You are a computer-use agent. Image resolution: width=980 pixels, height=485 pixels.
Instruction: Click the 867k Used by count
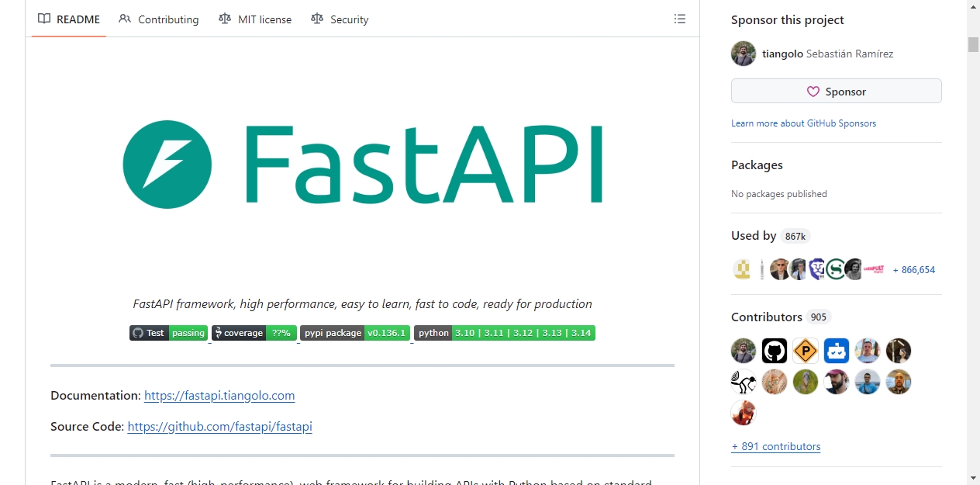pyautogui.click(x=795, y=236)
